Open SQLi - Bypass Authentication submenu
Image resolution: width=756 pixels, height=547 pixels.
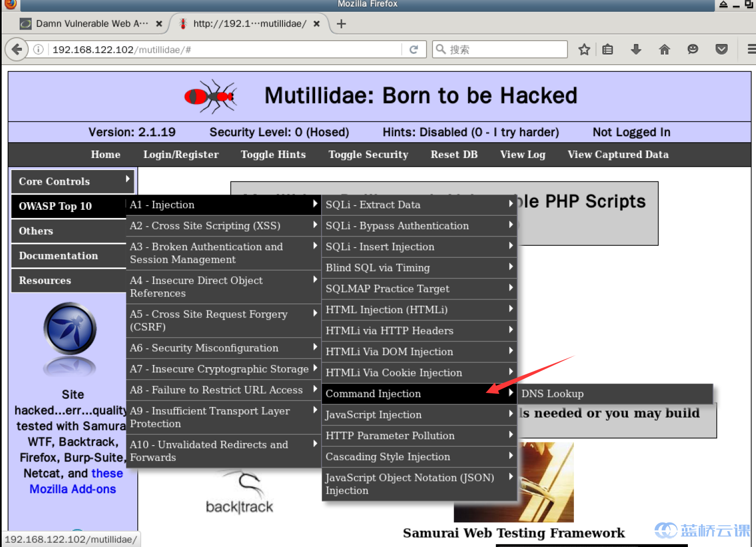pyautogui.click(x=419, y=226)
